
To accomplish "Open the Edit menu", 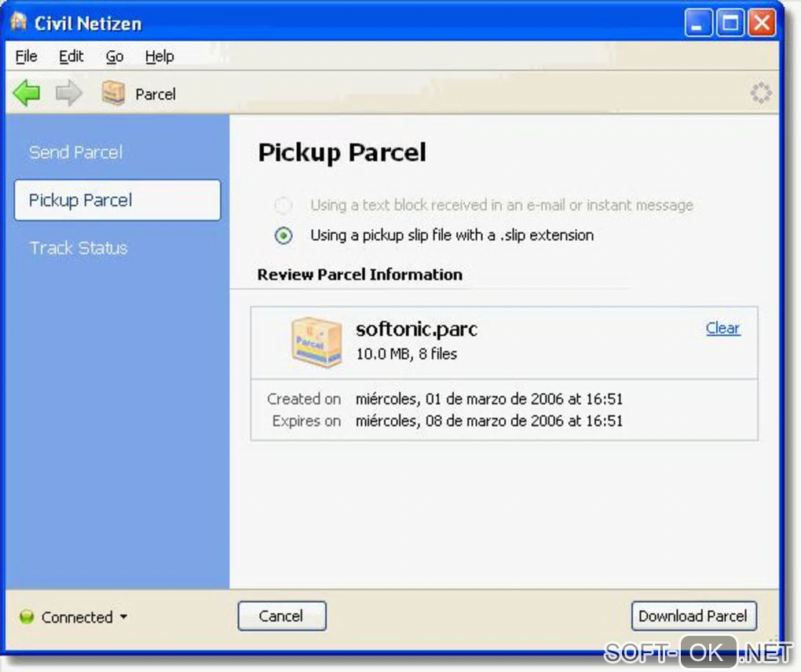I will (x=71, y=57).
